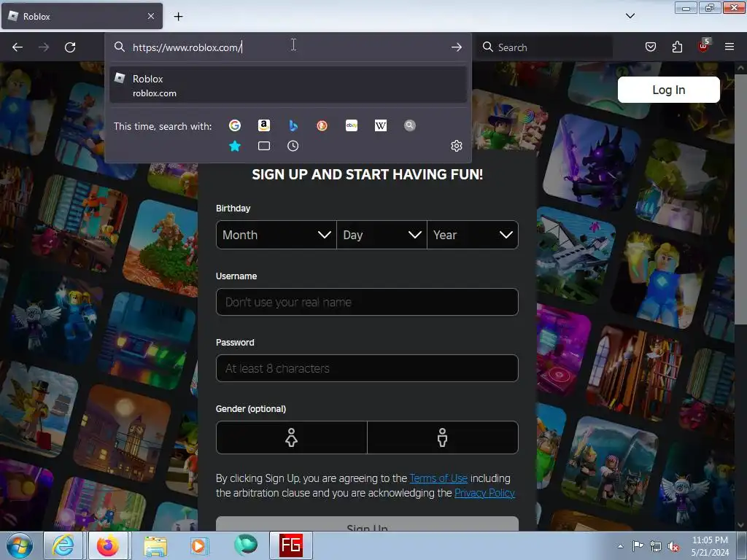Click the Sign Up button
747x560 pixels.
pyautogui.click(x=367, y=525)
